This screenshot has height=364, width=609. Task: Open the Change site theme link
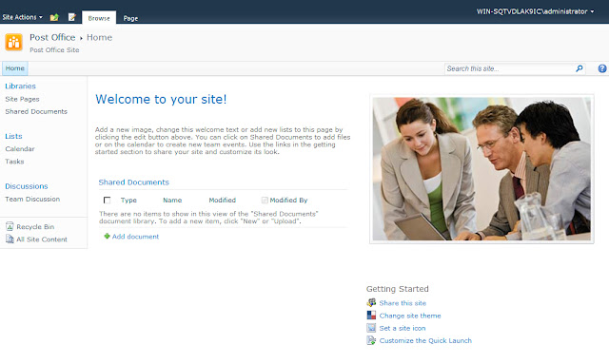410,316
